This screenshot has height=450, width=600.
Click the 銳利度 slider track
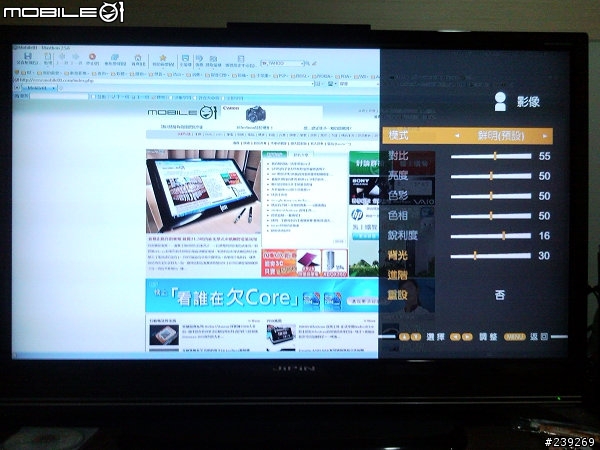[491, 236]
